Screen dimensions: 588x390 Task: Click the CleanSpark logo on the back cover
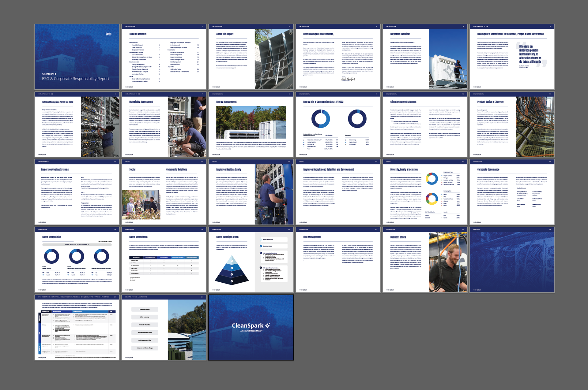click(x=251, y=326)
